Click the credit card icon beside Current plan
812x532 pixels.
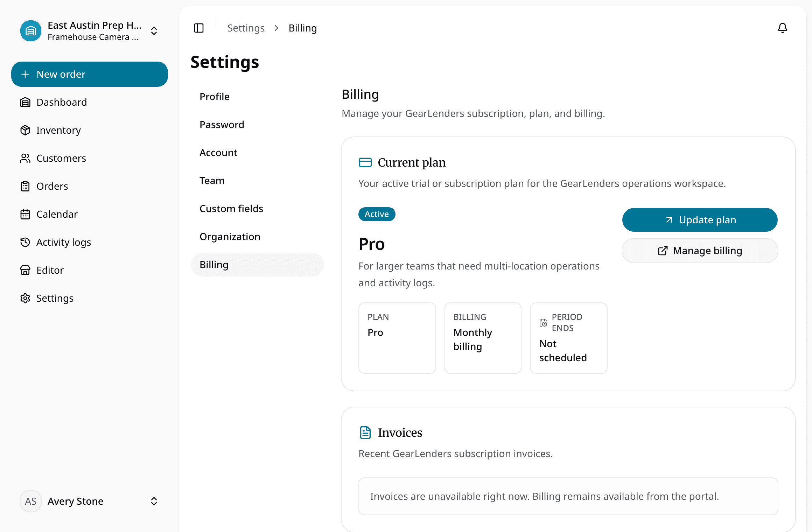[365, 162]
